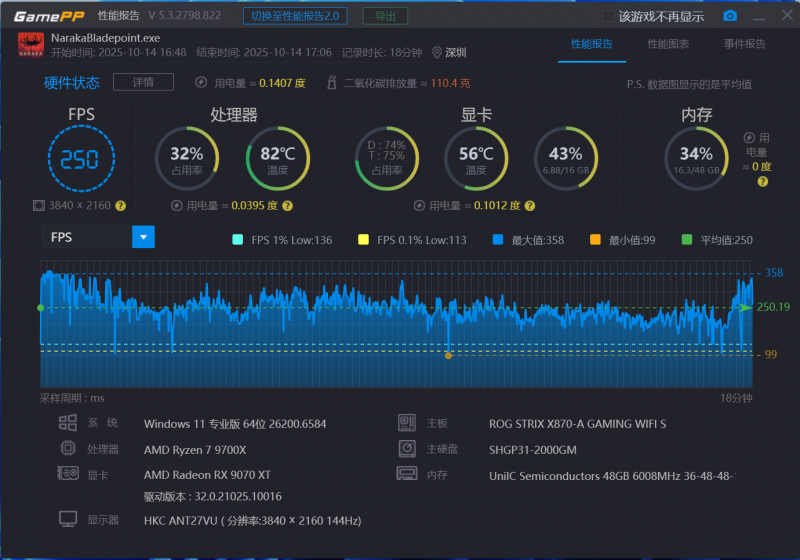Enable the 该游戏不再显示 checkbox
The image size is (800, 560).
point(608,16)
